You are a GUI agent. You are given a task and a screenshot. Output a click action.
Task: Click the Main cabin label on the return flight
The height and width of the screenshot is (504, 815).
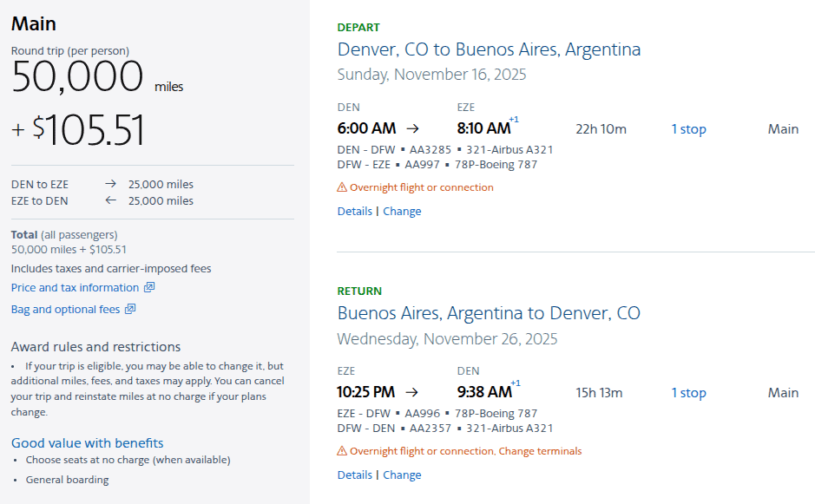(782, 392)
